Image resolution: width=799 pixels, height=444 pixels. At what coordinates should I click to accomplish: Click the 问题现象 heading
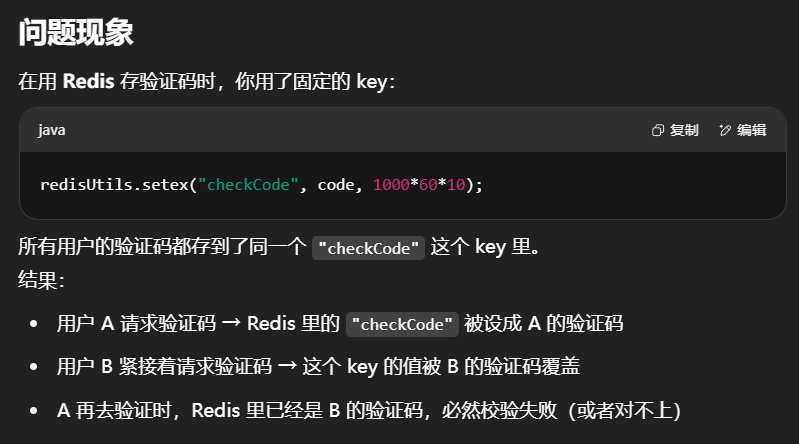(x=76, y=34)
